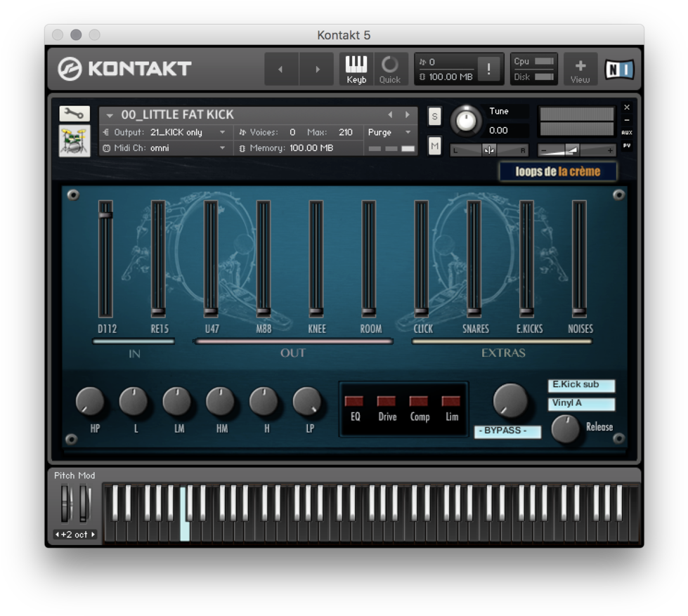The height and width of the screenshot is (616, 688).
Task: Click the H band EQ knob
Action: (x=264, y=401)
